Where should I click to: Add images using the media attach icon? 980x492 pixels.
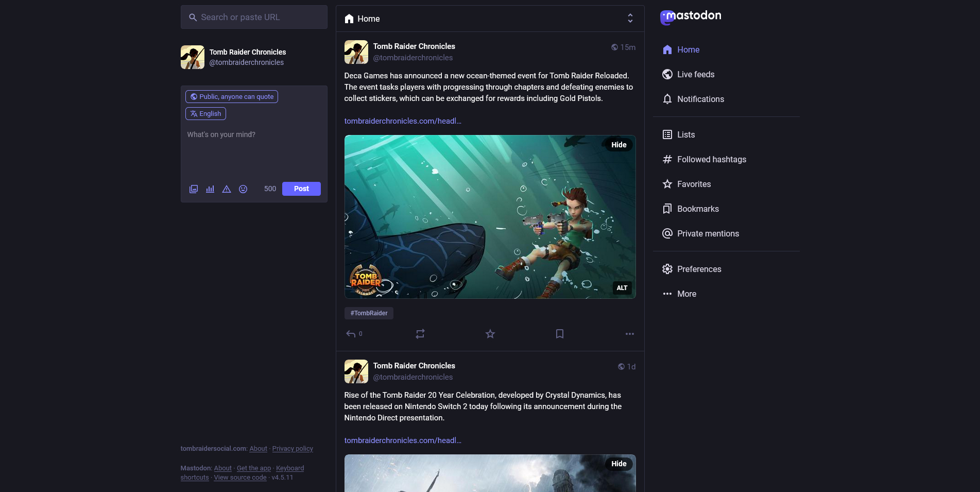194,189
